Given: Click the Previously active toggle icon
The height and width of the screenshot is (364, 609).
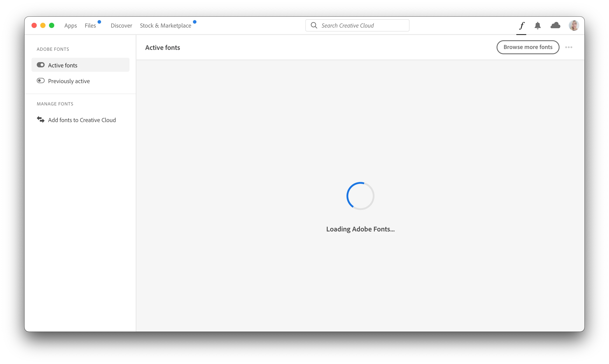Looking at the screenshot, I should coord(40,81).
